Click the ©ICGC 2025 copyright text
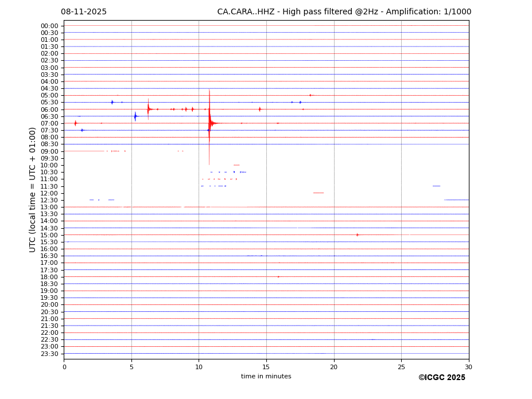Image resolution: width=532 pixels, height=399 pixels. point(441,377)
